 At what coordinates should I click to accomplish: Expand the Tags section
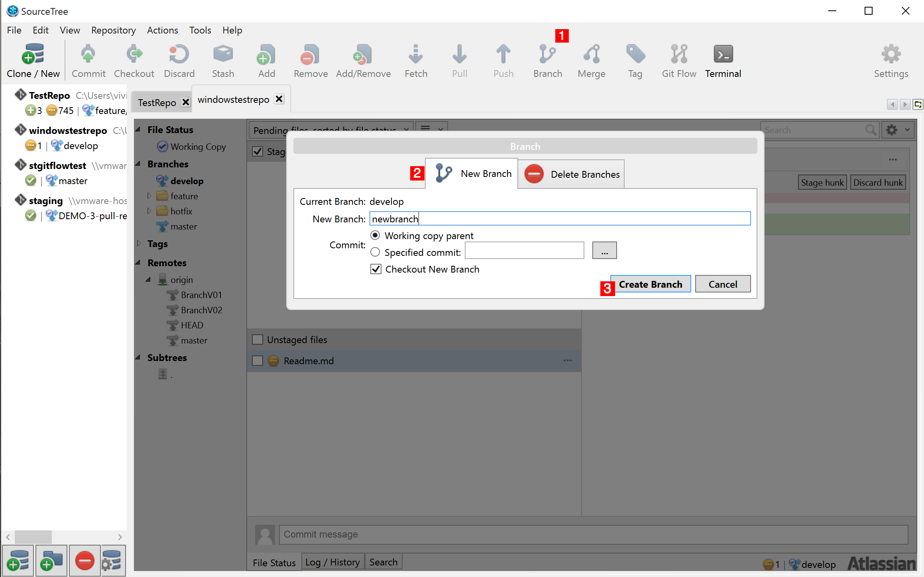139,243
